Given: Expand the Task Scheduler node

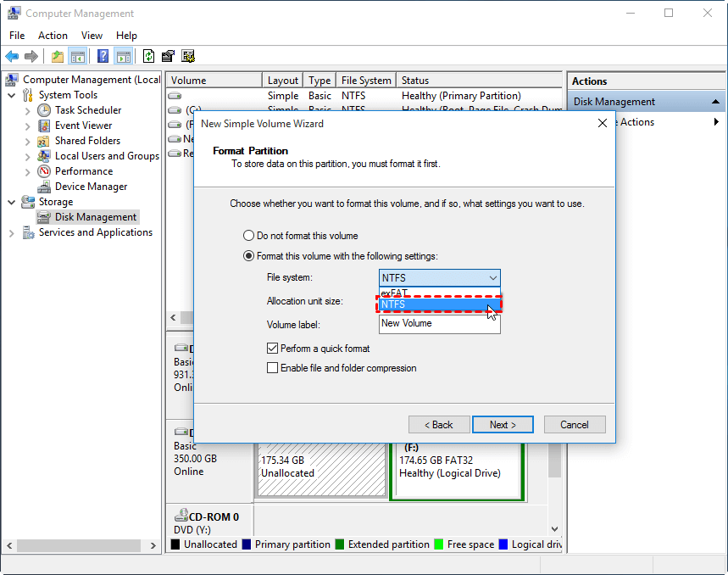Looking at the screenshot, I should pos(27,111).
